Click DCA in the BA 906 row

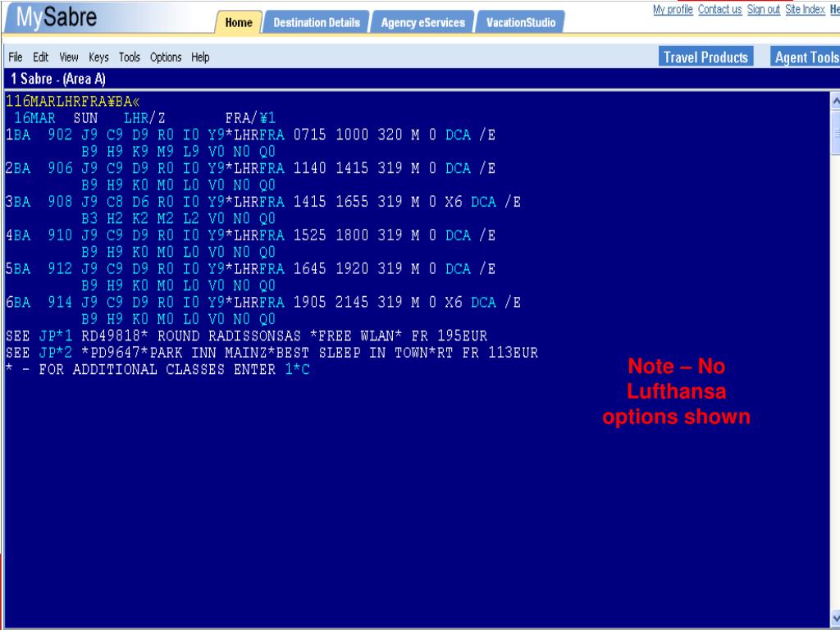tap(458, 168)
